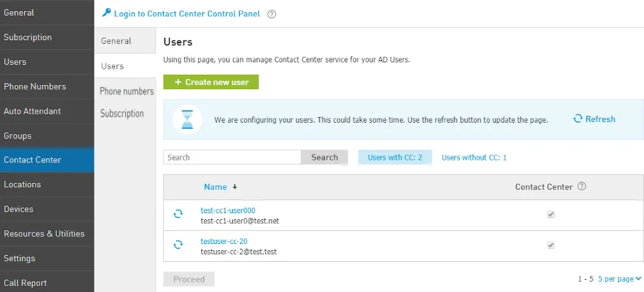The image size is (644, 292).
Task: Click the hourglass configuring icon
Action: 187,119
